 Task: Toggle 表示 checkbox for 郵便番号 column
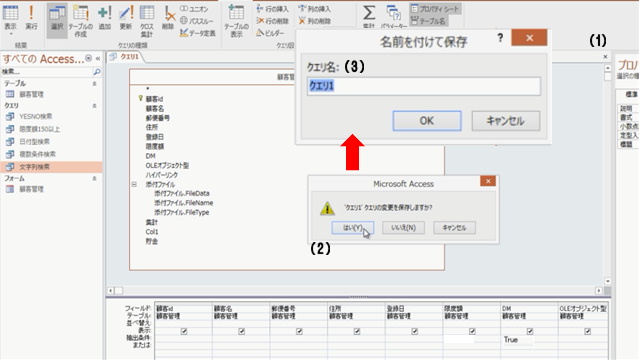299,331
